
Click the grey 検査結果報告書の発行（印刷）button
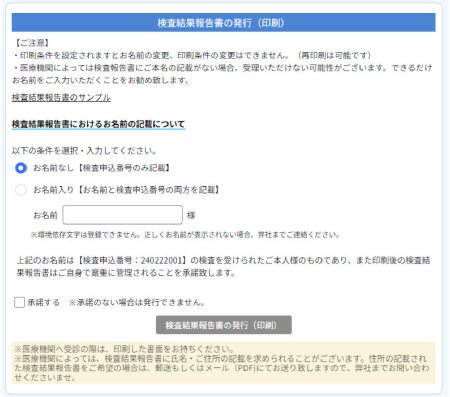pyautogui.click(x=224, y=325)
